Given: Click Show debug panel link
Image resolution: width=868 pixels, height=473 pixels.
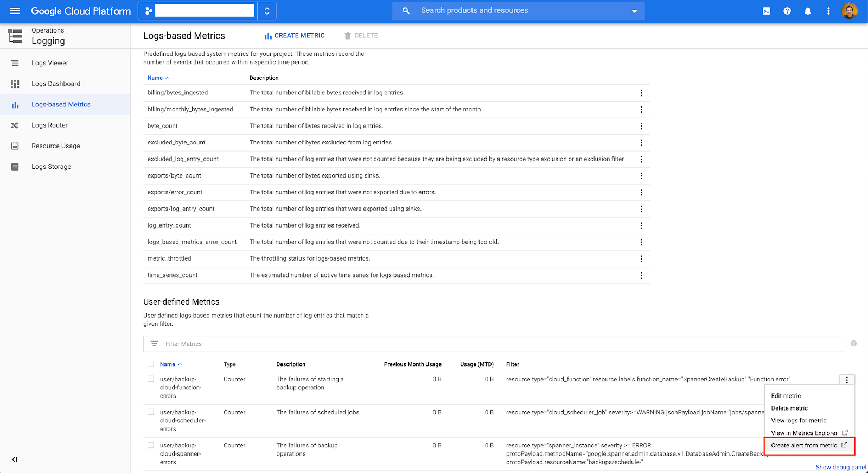Looking at the screenshot, I should click(841, 467).
